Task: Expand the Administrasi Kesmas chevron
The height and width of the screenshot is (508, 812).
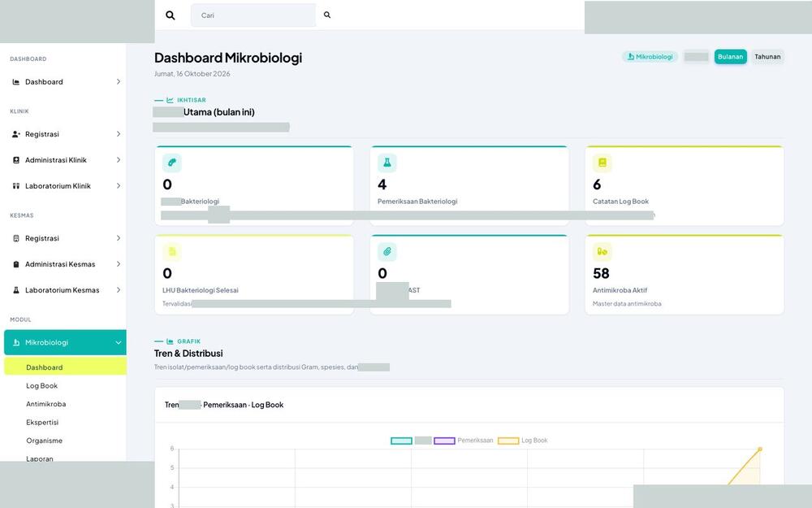Action: pyautogui.click(x=119, y=264)
